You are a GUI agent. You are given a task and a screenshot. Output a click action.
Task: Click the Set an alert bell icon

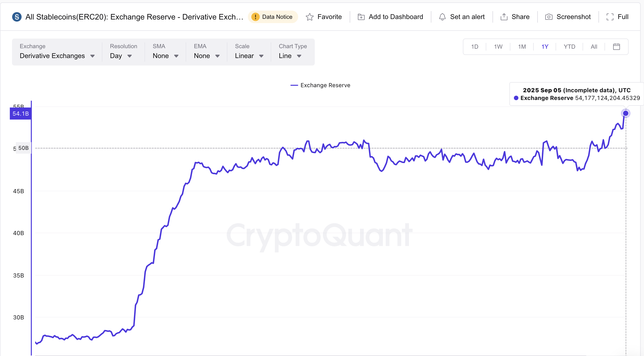[442, 17]
